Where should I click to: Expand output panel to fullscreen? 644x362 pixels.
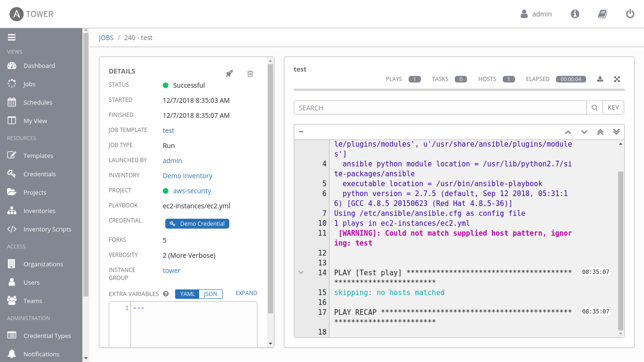[x=617, y=79]
